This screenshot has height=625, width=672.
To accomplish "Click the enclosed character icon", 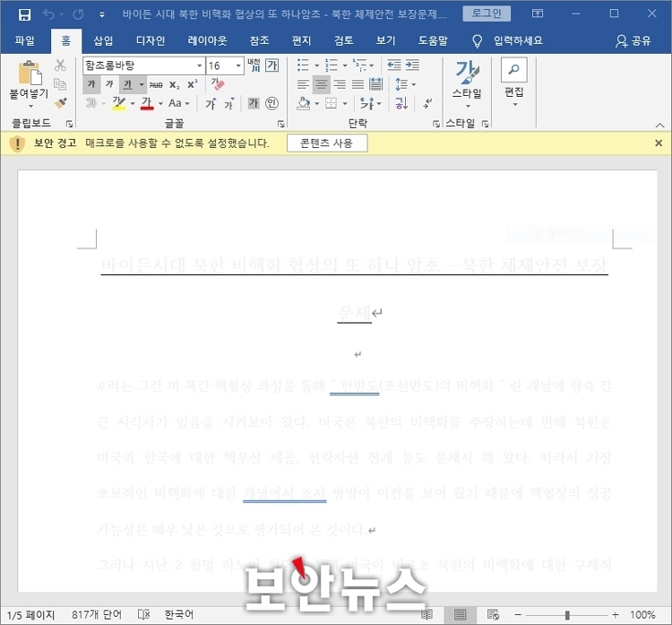I will point(271,103).
